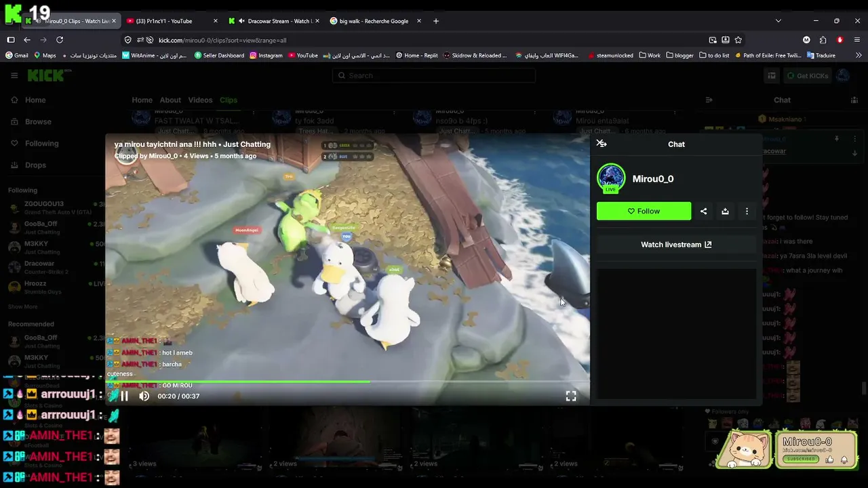Open Hroozz channel in Following list
Screen dimensions: 868x488
[x=56, y=287]
